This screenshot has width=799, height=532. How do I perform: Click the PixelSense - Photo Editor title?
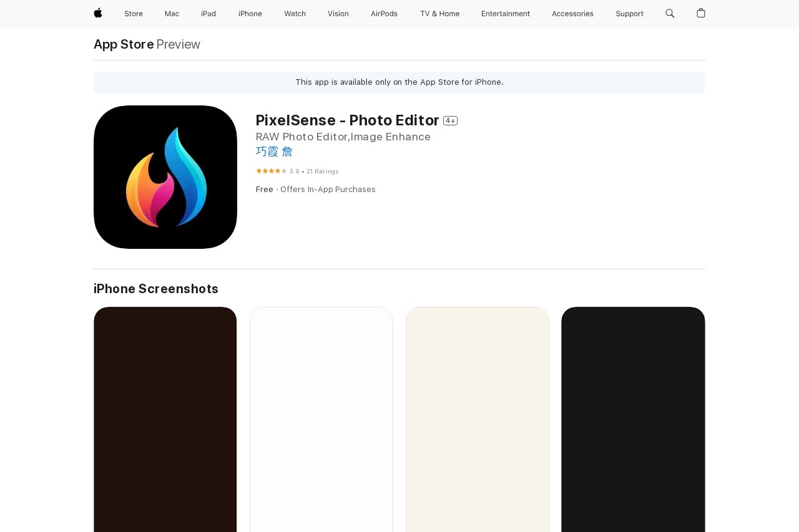348,120
